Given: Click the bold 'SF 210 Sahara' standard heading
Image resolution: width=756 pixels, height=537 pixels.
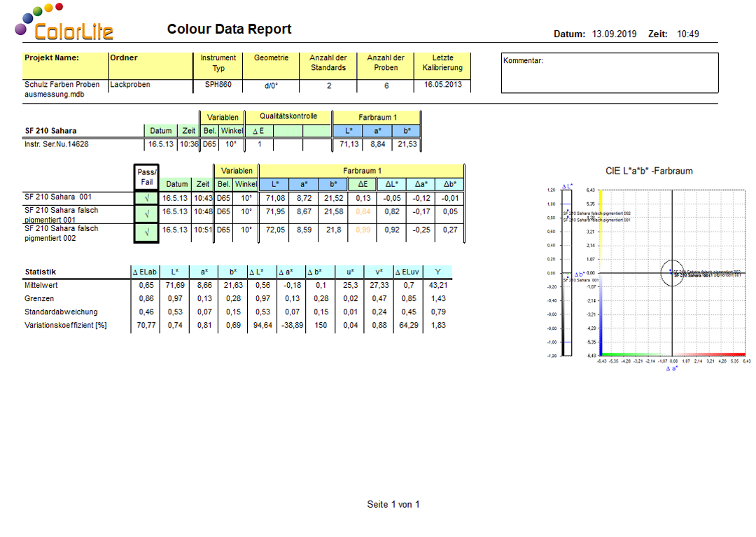Looking at the screenshot, I should pos(50,131).
